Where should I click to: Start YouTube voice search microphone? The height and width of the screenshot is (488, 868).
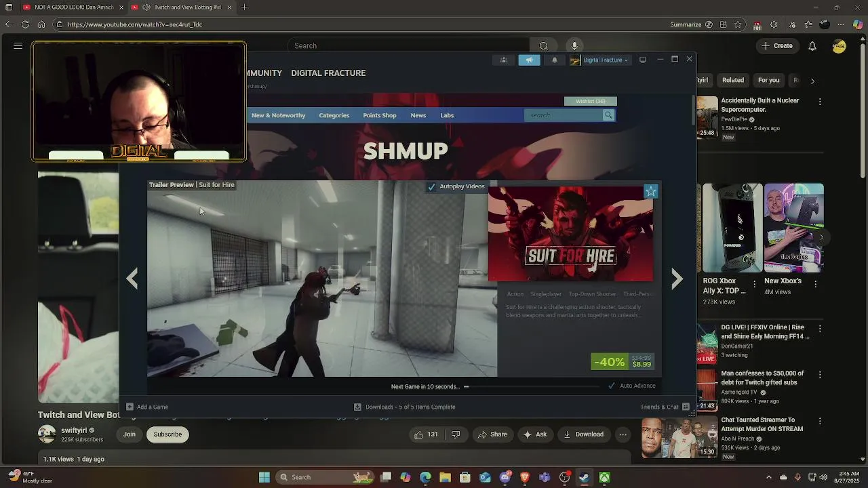tap(574, 45)
